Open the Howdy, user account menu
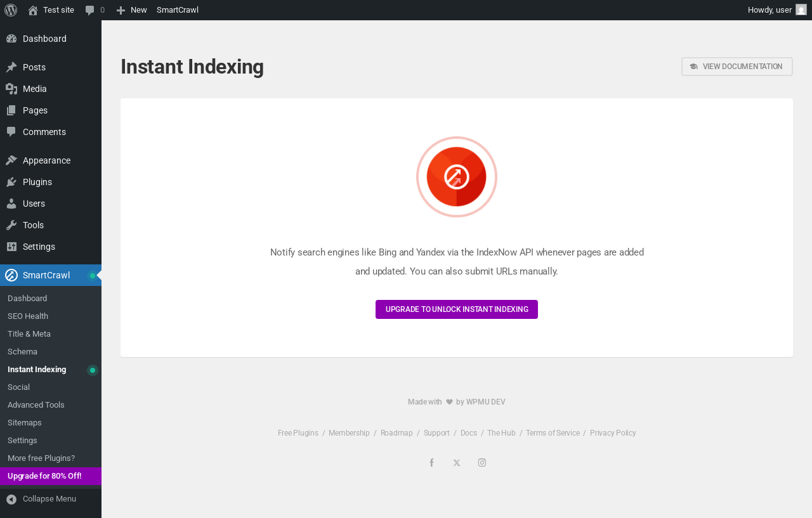This screenshot has height=518, width=812. pos(777,10)
